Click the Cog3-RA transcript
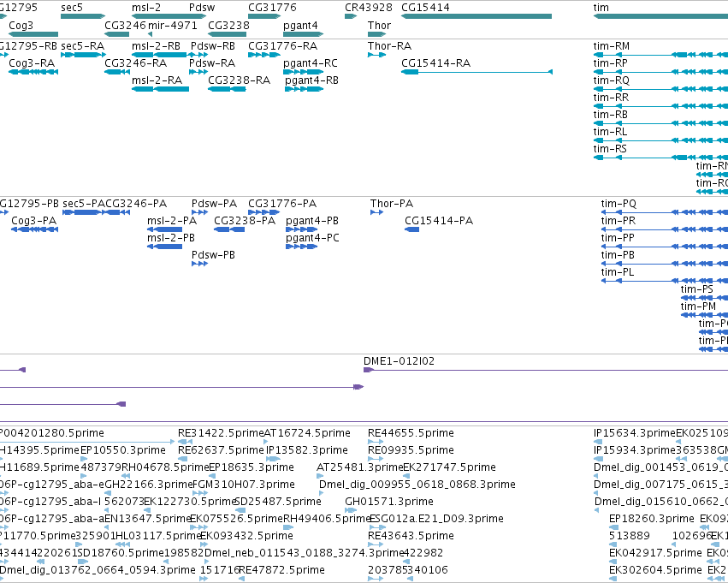Viewport: 728px width, 583px height. click(x=33, y=72)
